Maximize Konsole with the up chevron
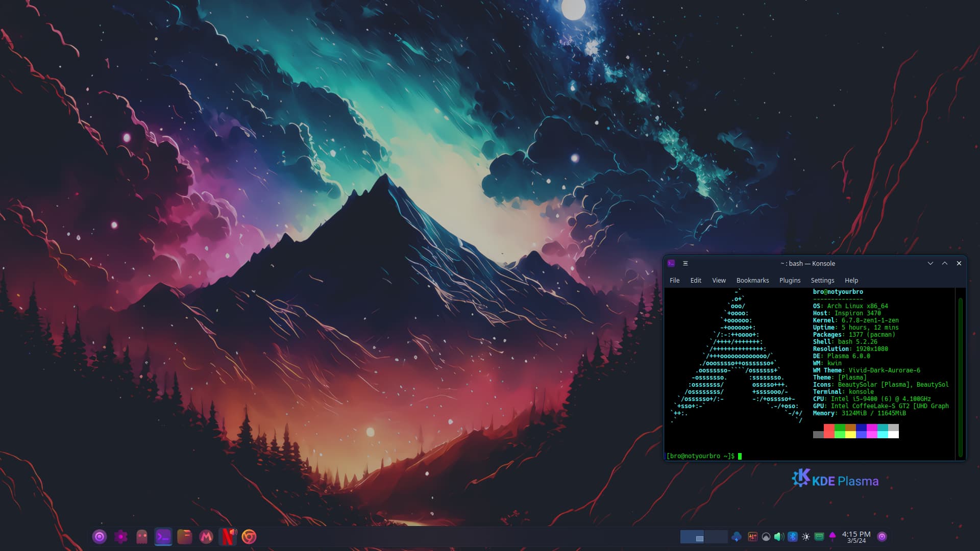980x551 pixels. pos(945,263)
